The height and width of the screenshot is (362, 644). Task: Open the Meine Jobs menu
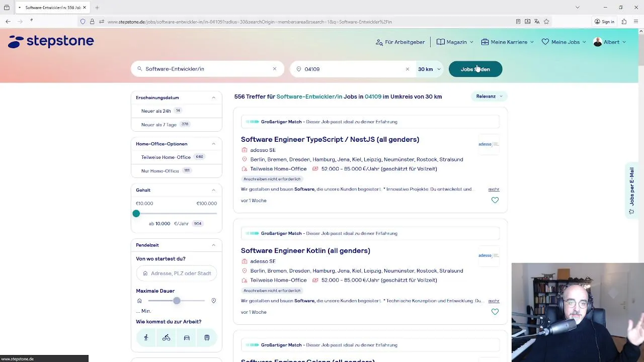(563, 42)
